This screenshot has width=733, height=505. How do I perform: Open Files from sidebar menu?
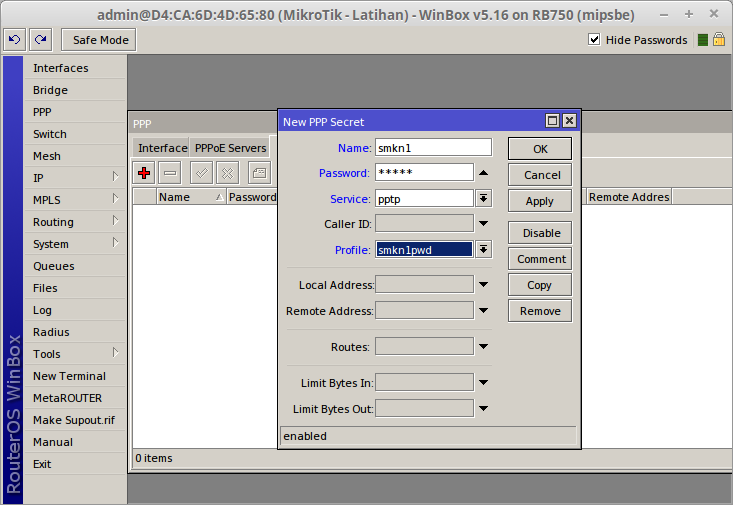(75, 288)
